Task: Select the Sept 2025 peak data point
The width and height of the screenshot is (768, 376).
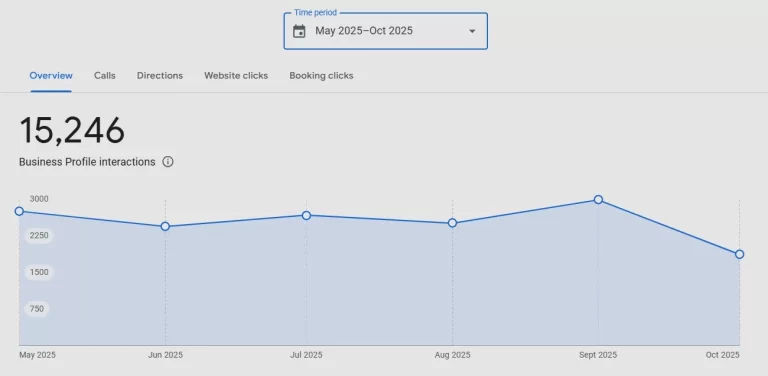Action: [598, 199]
